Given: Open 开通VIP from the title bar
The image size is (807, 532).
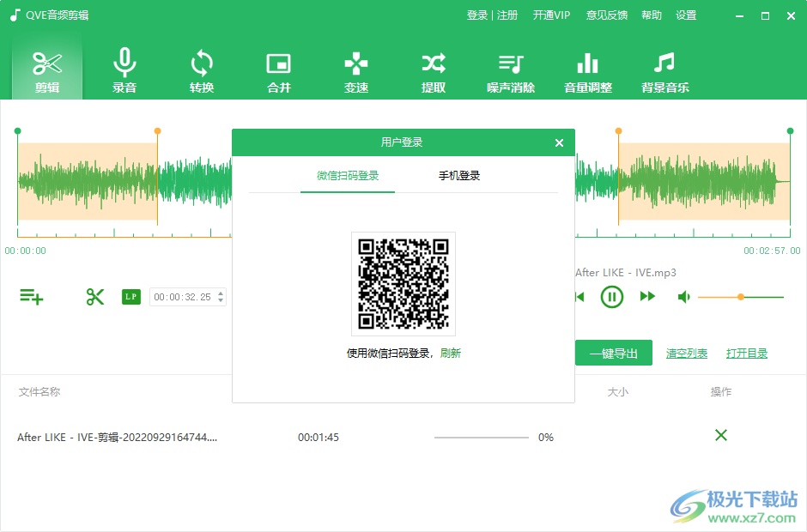Looking at the screenshot, I should 551,15.
